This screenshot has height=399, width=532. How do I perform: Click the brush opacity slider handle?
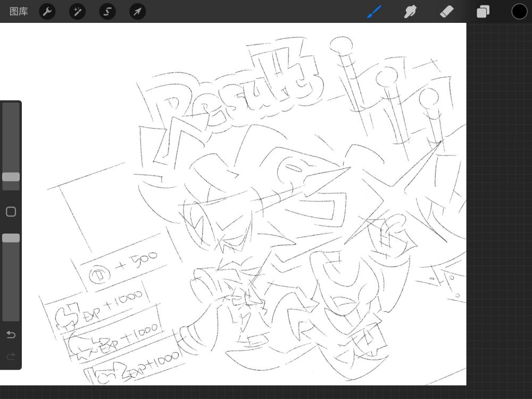pos(11,238)
